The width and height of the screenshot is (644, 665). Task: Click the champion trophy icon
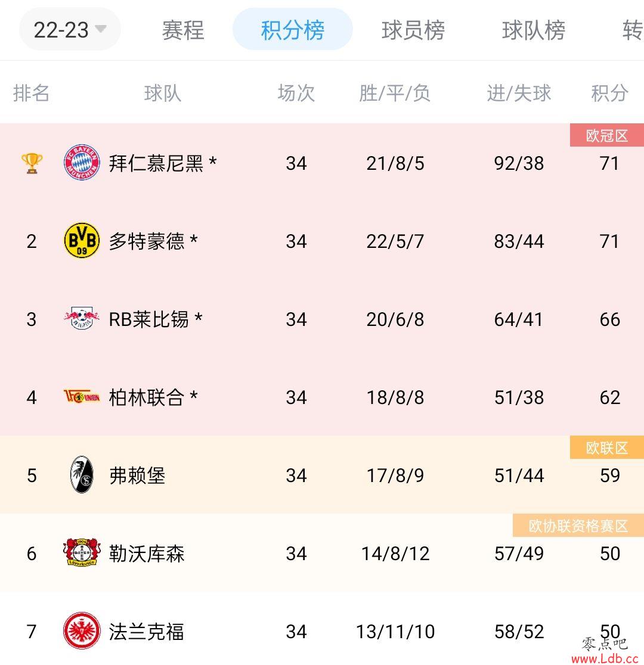tap(32, 163)
